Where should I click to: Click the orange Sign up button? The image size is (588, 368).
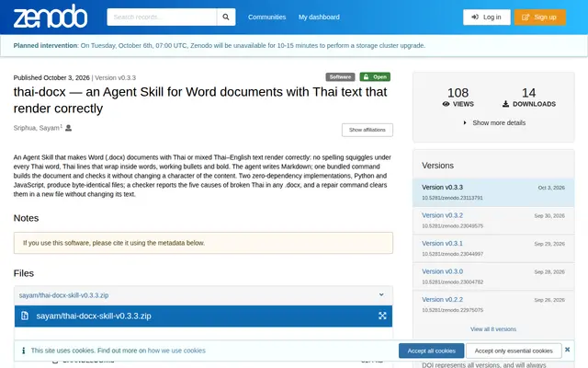click(x=539, y=17)
